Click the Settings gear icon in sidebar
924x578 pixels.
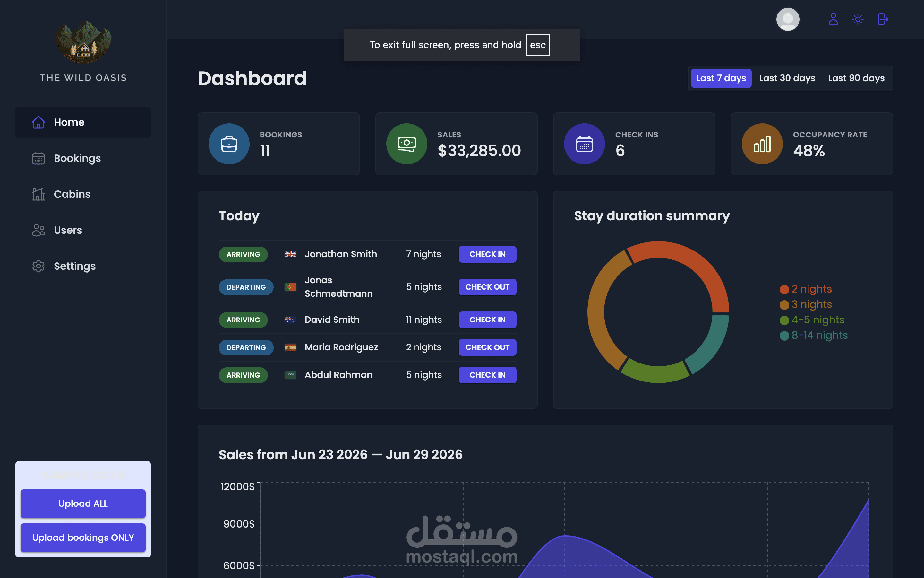click(x=38, y=266)
